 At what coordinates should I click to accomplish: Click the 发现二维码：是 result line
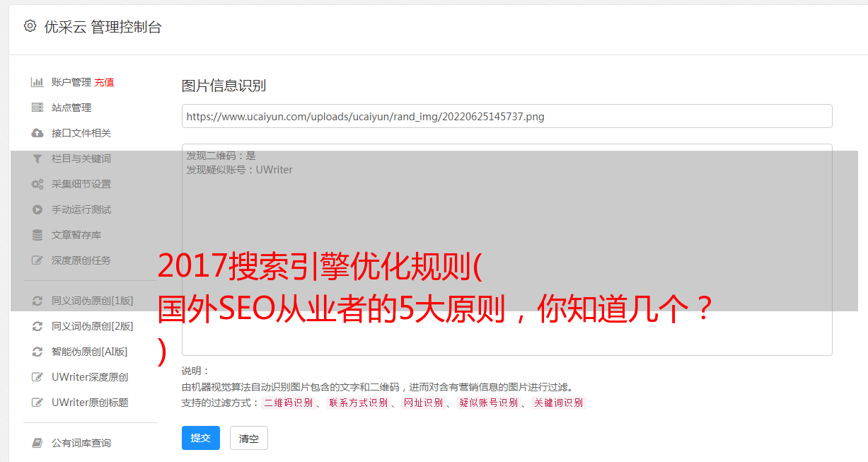(221, 156)
